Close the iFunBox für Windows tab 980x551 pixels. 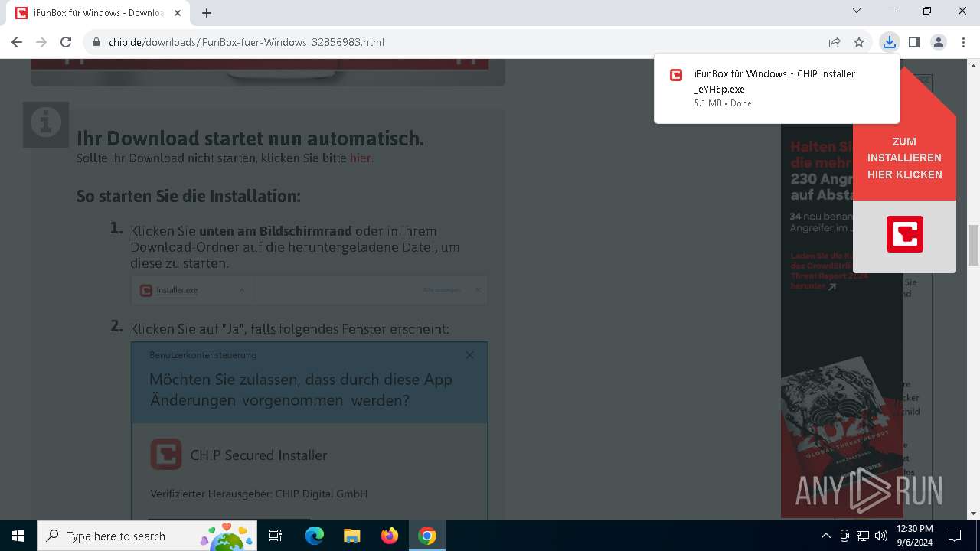pyautogui.click(x=178, y=12)
